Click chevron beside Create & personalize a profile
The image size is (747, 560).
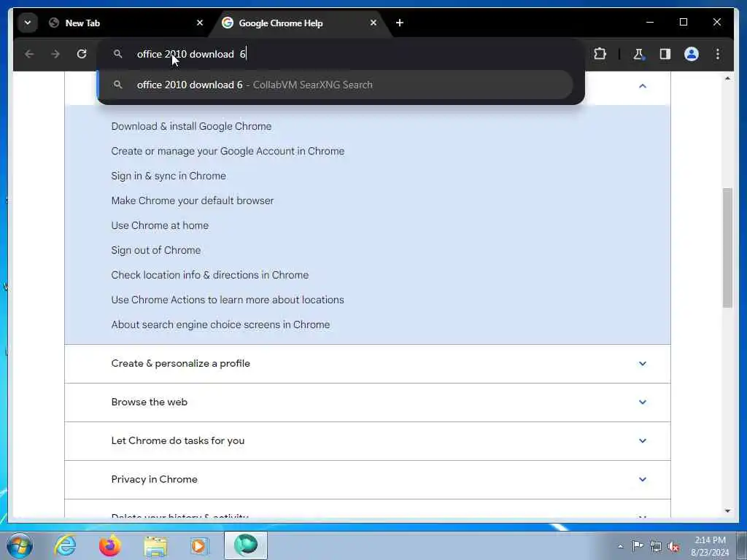642,363
